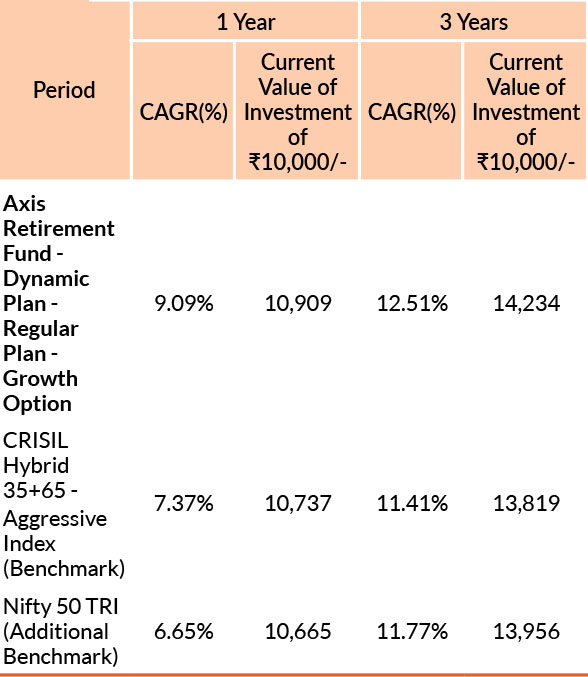The image size is (588, 677).
Task: Select the 13,956 Nifty investment value
Action: click(x=526, y=632)
